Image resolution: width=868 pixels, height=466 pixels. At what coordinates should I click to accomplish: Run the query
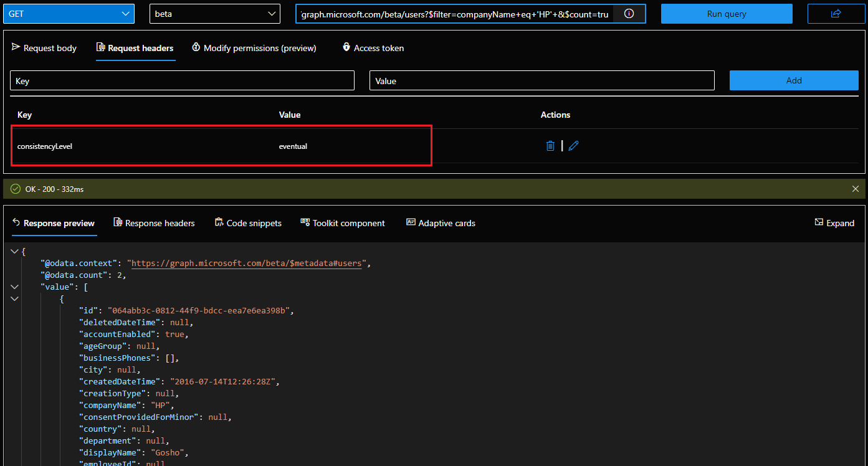tap(727, 14)
